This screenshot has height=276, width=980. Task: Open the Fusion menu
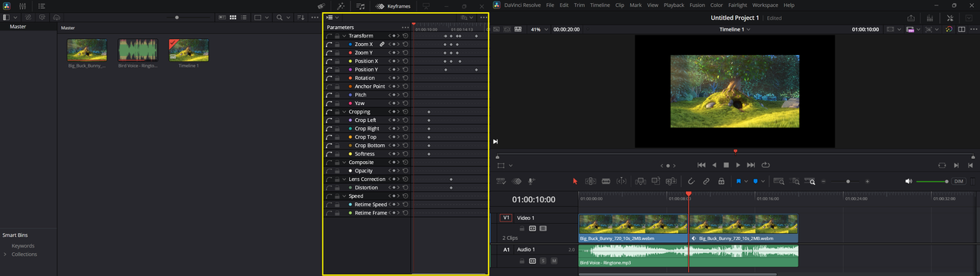click(x=697, y=5)
